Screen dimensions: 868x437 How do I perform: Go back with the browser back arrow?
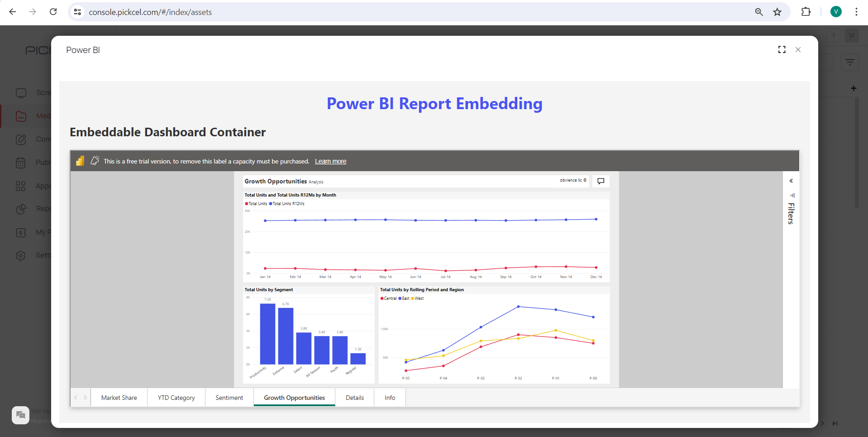point(13,12)
